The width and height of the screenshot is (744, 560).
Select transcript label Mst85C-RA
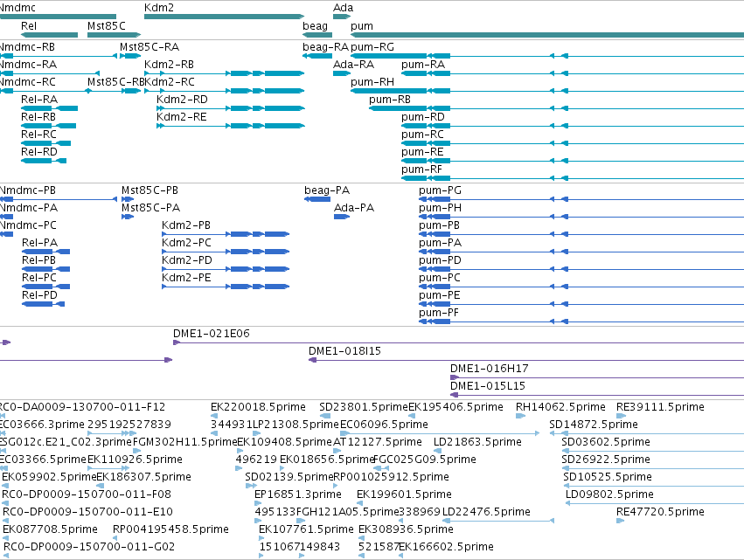pyautogui.click(x=149, y=47)
